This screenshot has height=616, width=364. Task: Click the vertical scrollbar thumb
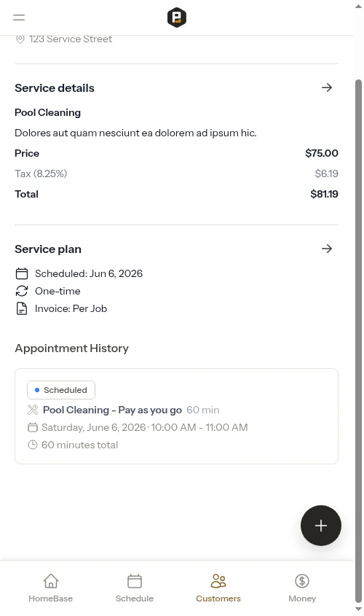point(358,340)
